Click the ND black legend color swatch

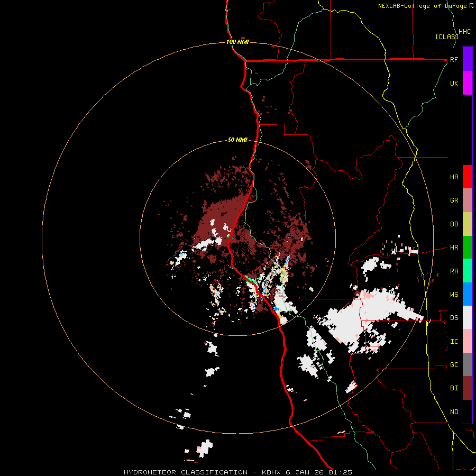[467, 411]
